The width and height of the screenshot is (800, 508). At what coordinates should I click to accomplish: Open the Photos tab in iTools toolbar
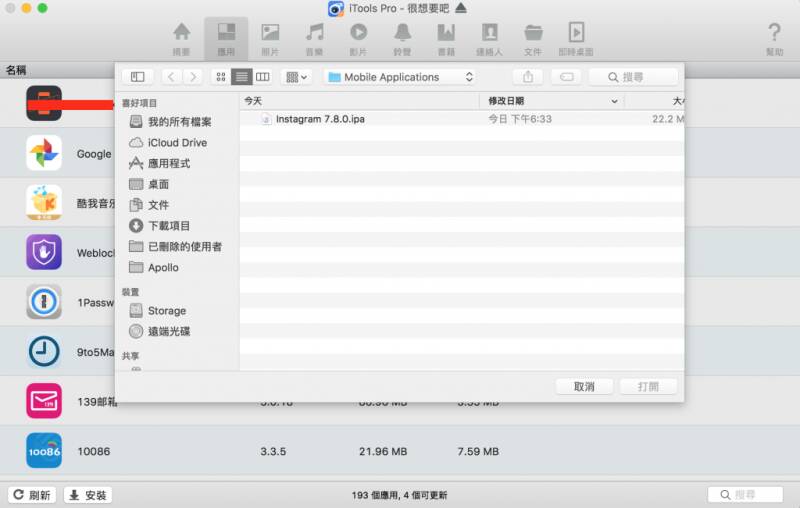[270, 39]
